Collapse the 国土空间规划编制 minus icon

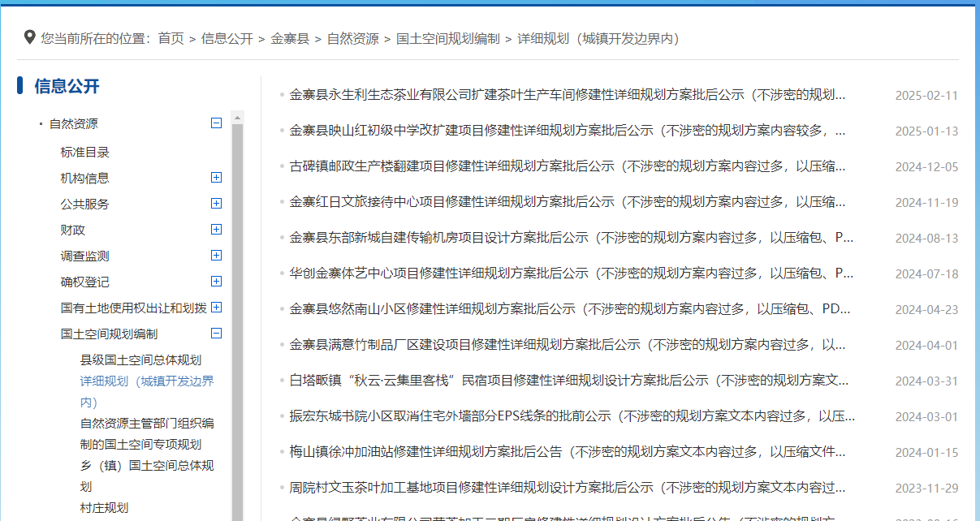(216, 333)
